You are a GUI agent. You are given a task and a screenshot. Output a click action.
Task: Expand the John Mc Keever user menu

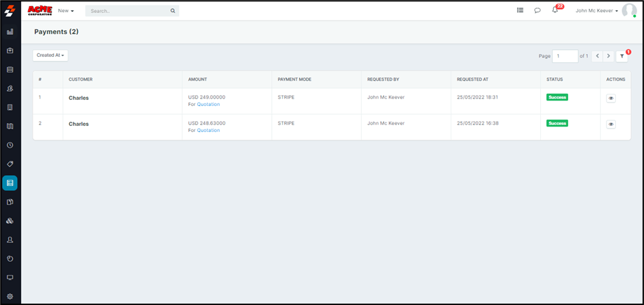pyautogui.click(x=596, y=11)
